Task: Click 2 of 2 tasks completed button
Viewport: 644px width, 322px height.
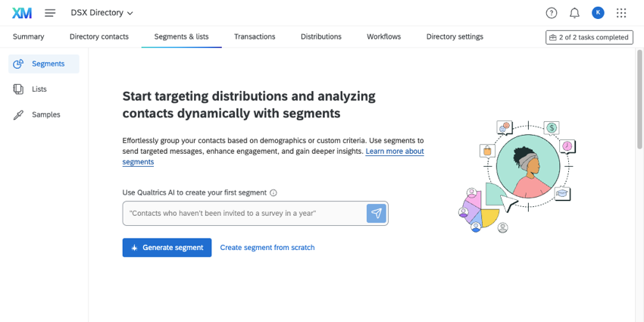Action: pos(589,37)
